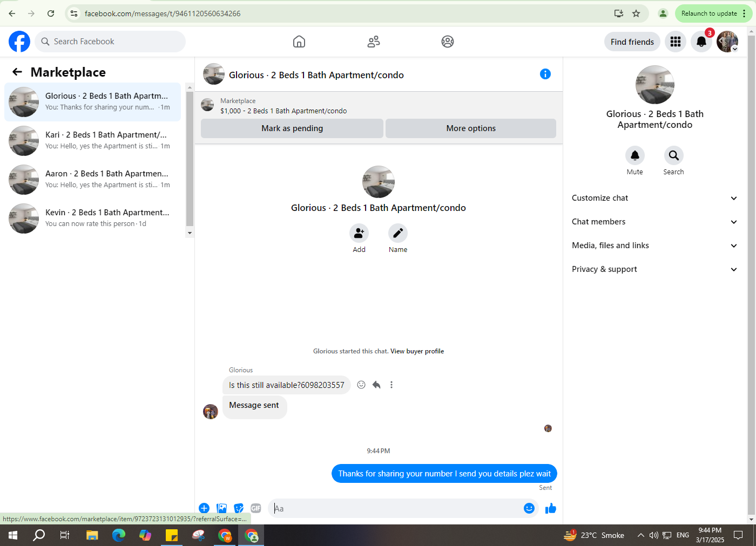Select the "Is this still available?6098203557" message
756x546 pixels.
pos(287,385)
